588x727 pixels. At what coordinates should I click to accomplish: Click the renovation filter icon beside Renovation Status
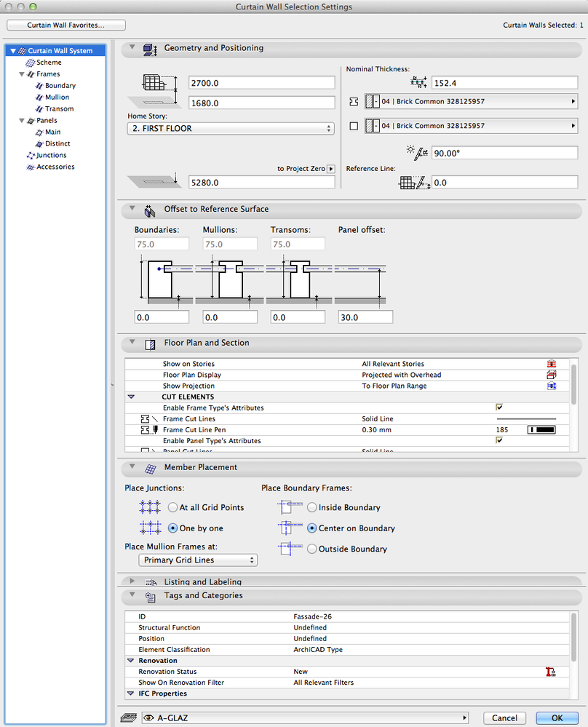pyautogui.click(x=551, y=671)
